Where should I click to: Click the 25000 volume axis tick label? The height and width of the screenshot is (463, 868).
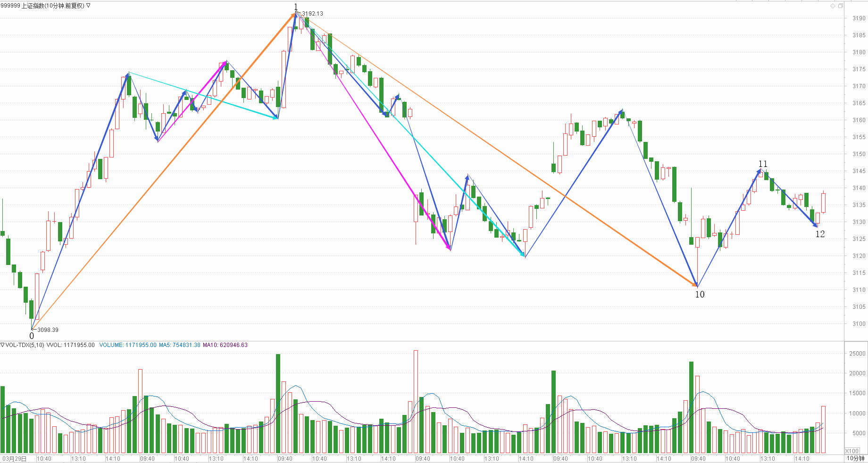pyautogui.click(x=857, y=354)
